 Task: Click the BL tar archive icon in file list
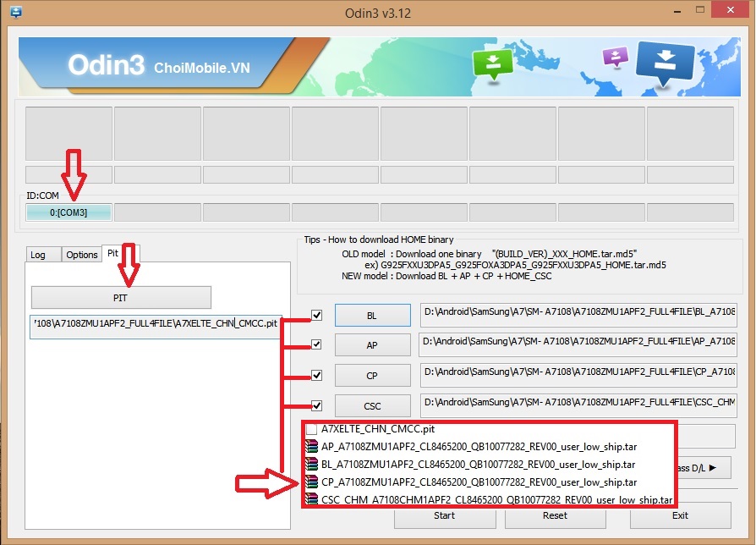pos(312,464)
